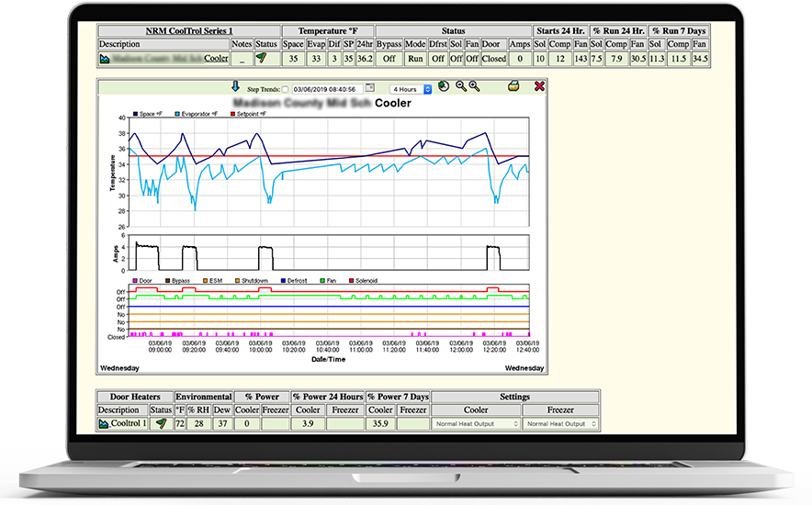Click the Environmental header
The width and height of the screenshot is (812, 505).
coord(204,397)
